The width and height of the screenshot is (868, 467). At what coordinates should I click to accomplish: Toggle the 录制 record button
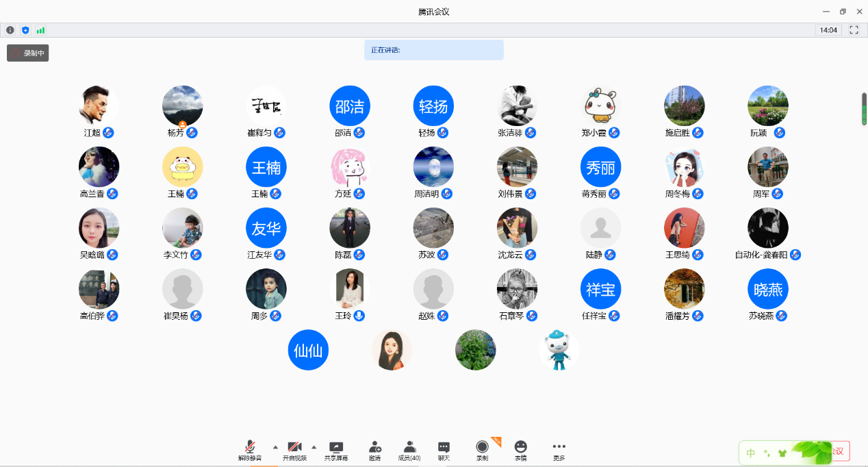pyautogui.click(x=483, y=450)
